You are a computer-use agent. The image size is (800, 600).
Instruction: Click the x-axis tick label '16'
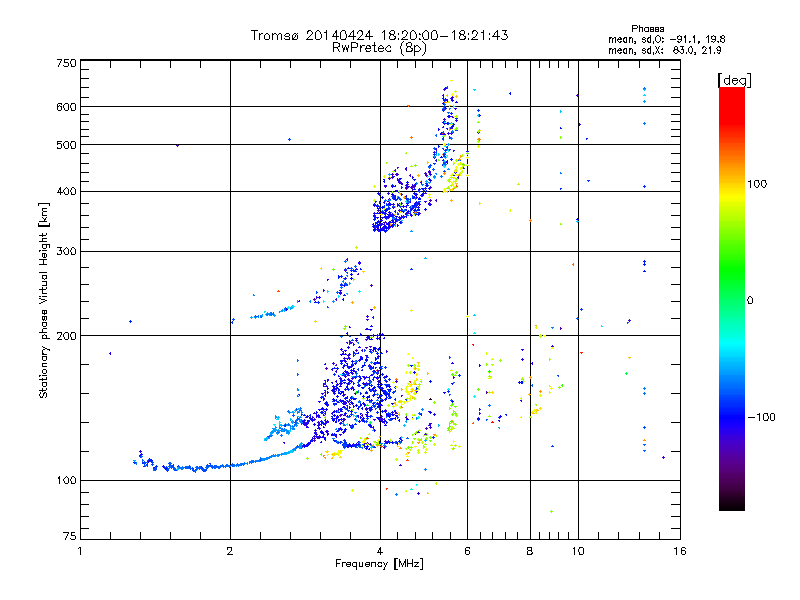click(x=680, y=551)
